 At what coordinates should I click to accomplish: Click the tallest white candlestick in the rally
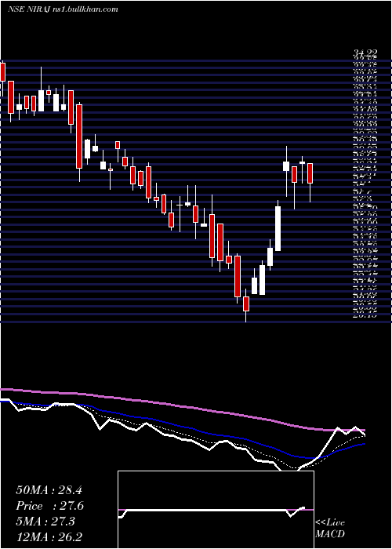coord(278,229)
